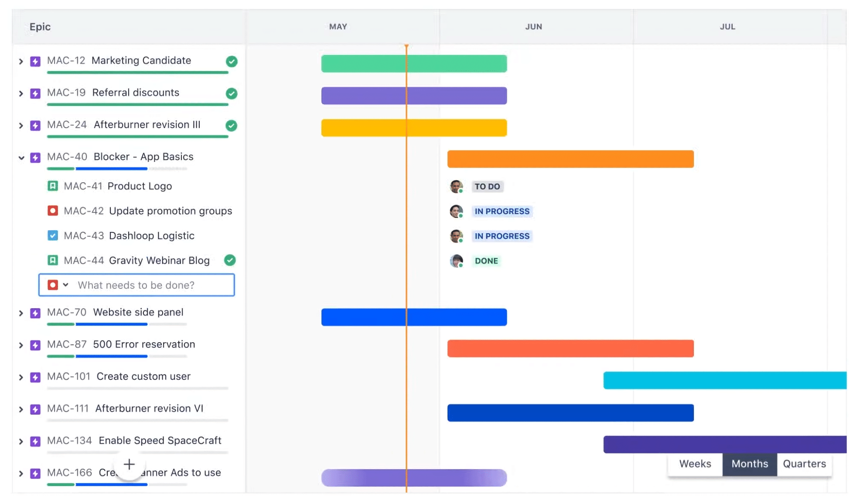
Task: Click the indigo MAC-134 Enable Speed SpaceCraft bar
Action: (725, 445)
